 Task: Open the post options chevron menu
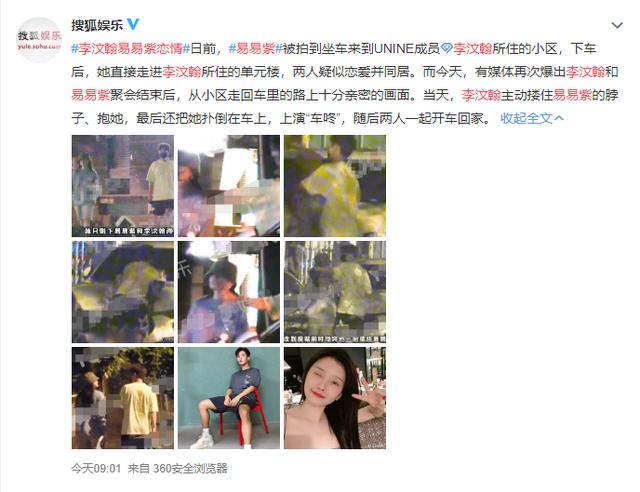(x=617, y=25)
